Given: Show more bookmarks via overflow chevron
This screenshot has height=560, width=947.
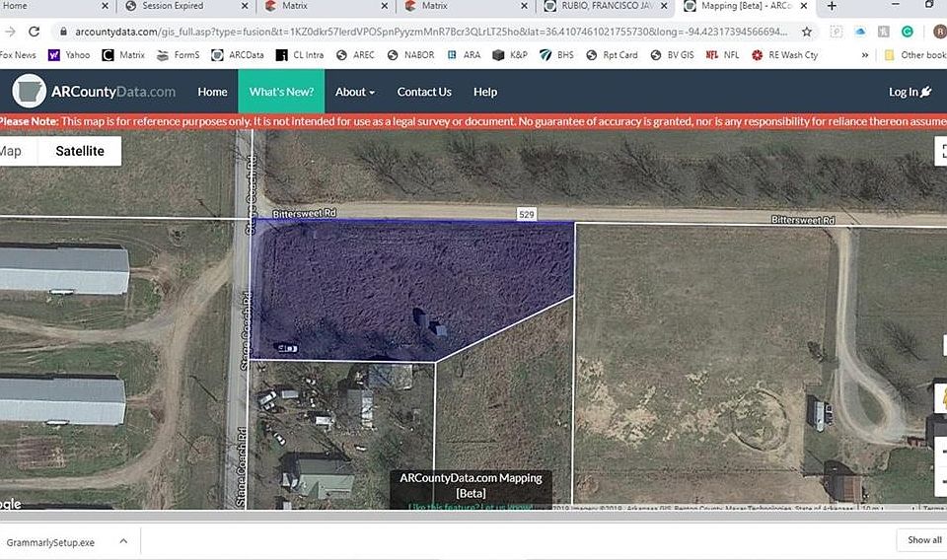Looking at the screenshot, I should click(865, 55).
